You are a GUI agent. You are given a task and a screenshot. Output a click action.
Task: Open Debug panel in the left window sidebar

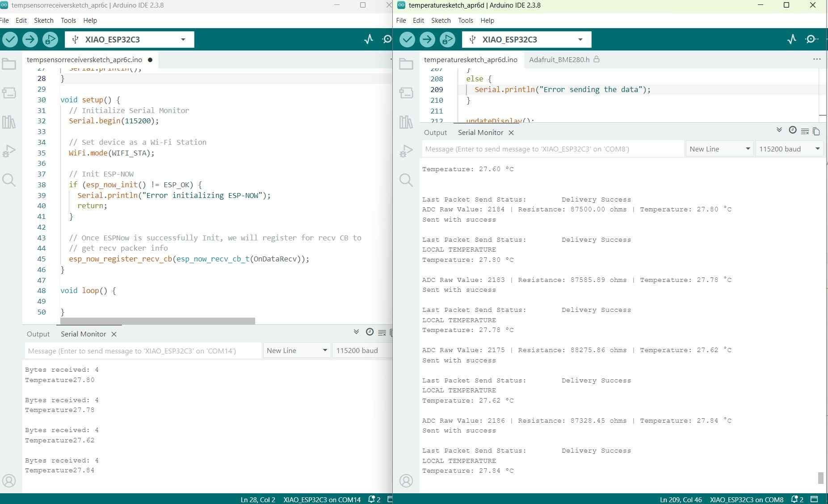(9, 151)
